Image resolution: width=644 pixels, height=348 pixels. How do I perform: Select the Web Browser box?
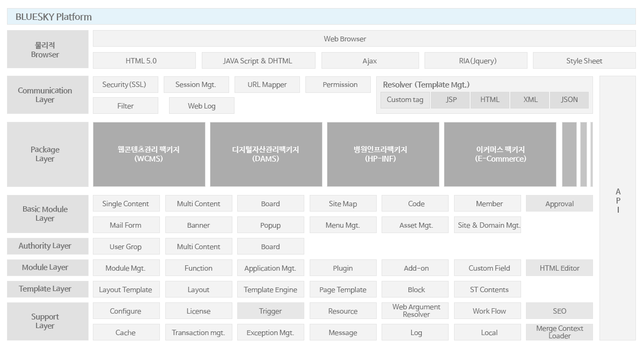click(x=364, y=39)
